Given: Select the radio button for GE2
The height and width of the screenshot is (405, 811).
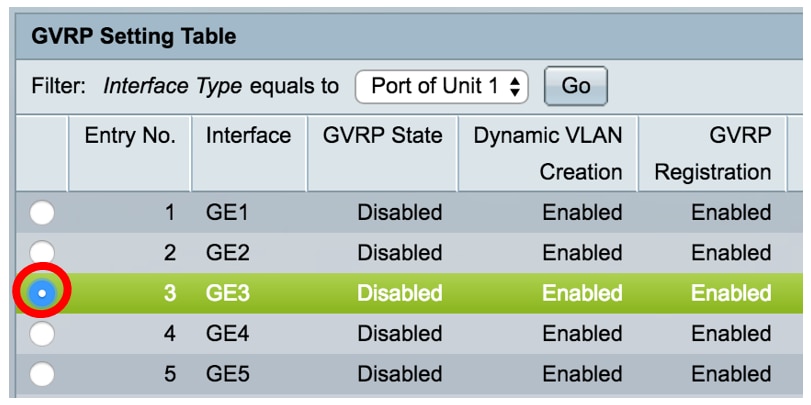Looking at the screenshot, I should point(42,253).
